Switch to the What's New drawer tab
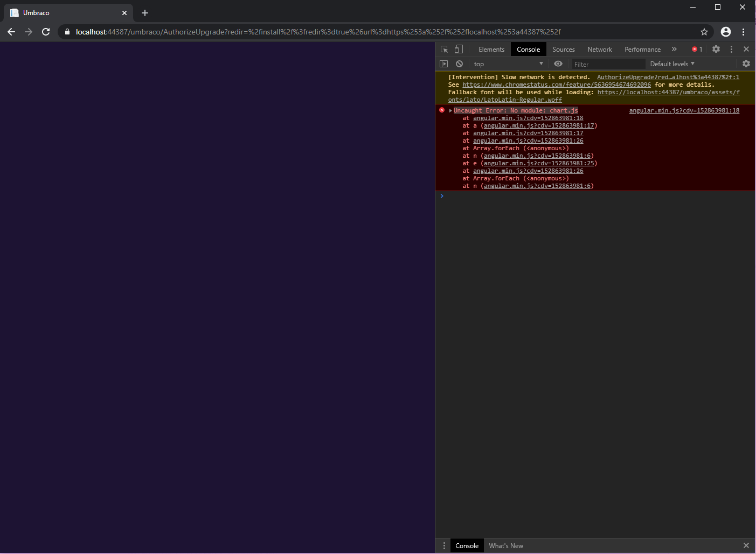Image resolution: width=756 pixels, height=554 pixels. [x=506, y=546]
